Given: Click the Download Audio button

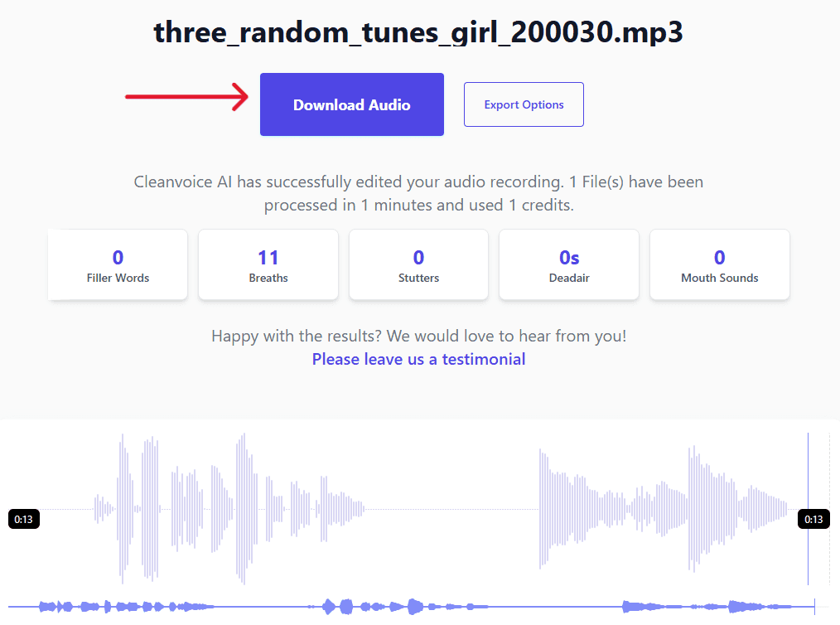Looking at the screenshot, I should [x=351, y=104].
